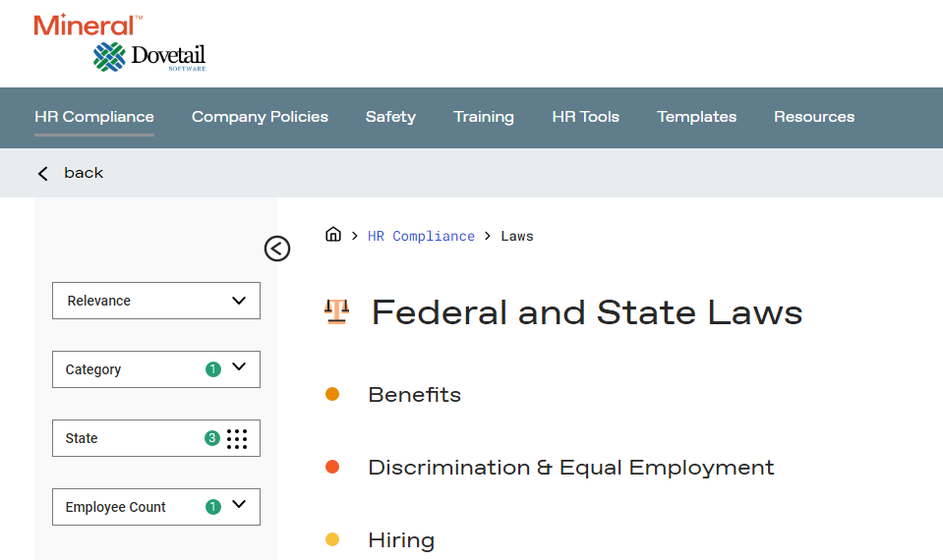Open the HR Tools menu
The image size is (943, 560).
pyautogui.click(x=586, y=117)
